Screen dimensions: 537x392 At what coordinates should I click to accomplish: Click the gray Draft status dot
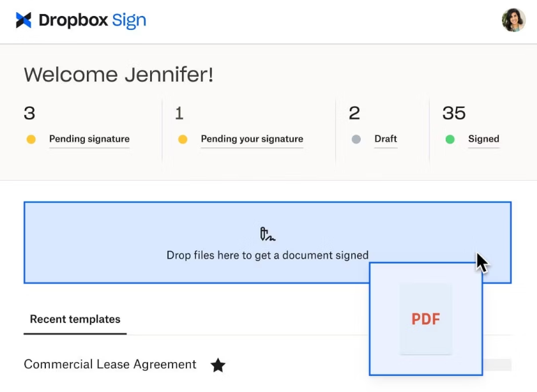pyautogui.click(x=356, y=139)
